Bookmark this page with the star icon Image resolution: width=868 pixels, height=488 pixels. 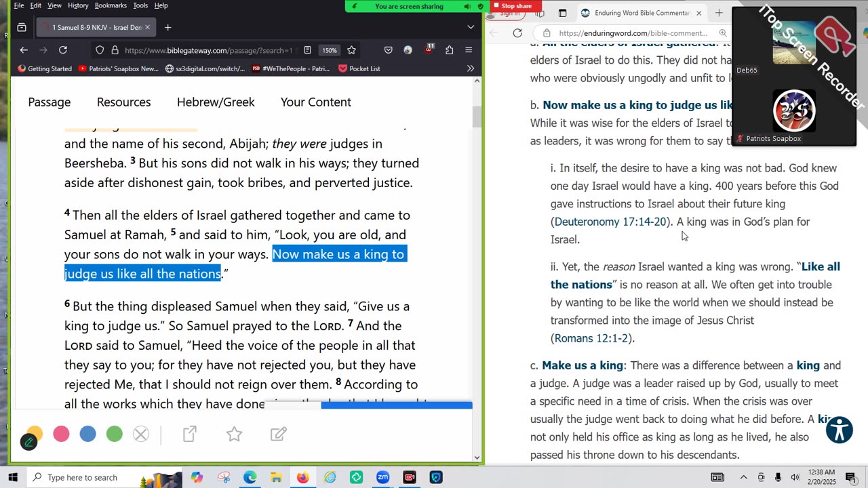(351, 50)
